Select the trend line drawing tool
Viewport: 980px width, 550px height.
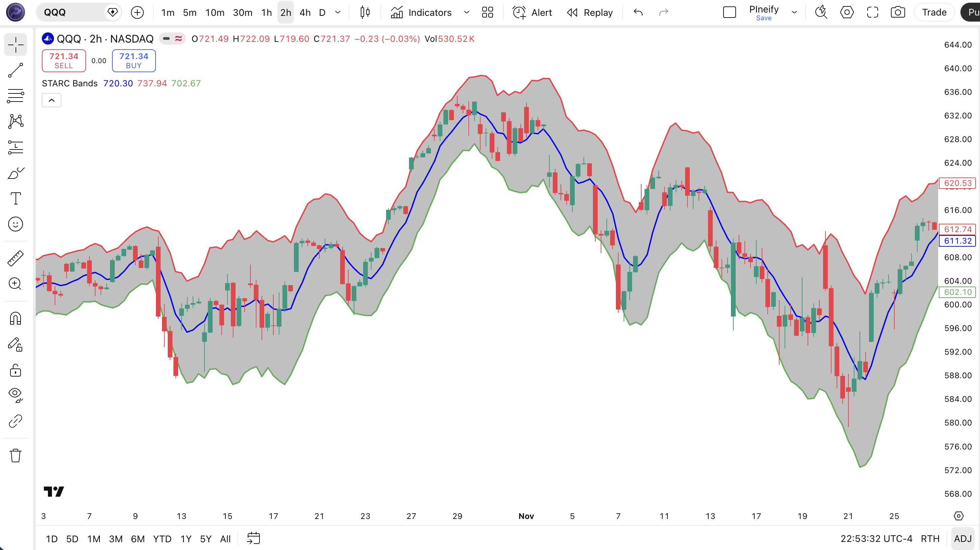click(16, 71)
